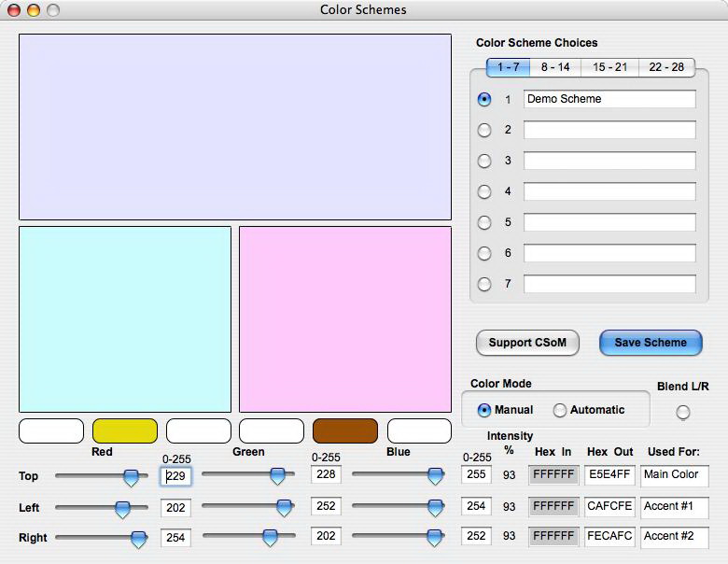Click the scheme 7 name field

click(x=609, y=284)
